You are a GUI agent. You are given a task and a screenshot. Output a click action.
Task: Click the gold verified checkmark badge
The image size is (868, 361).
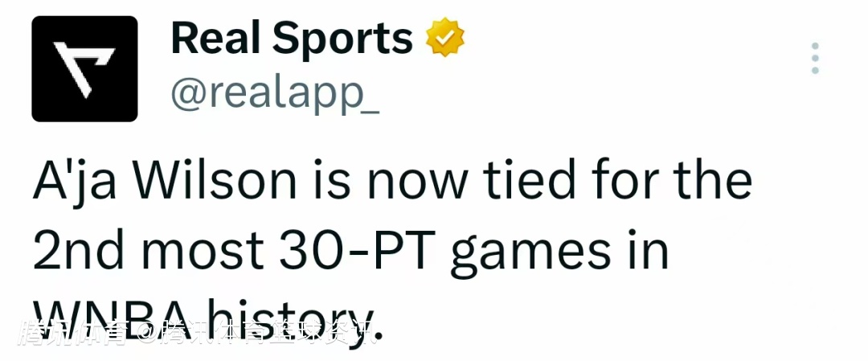(x=445, y=39)
